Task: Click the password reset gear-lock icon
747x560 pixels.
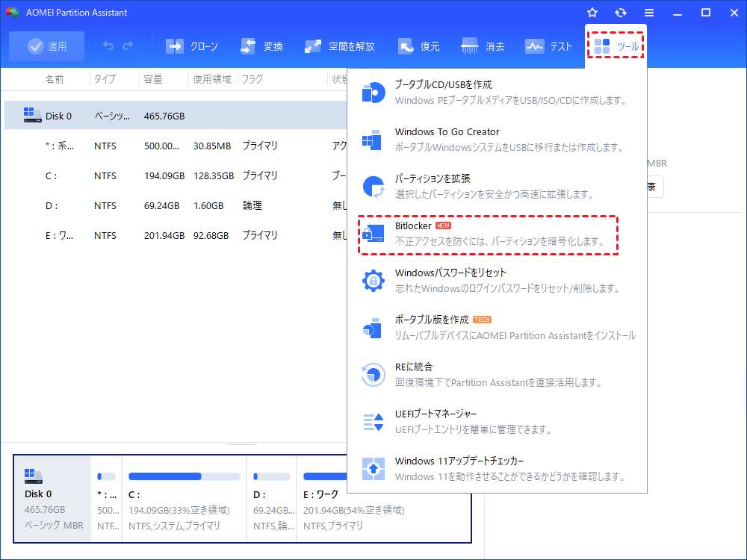Action: click(373, 281)
